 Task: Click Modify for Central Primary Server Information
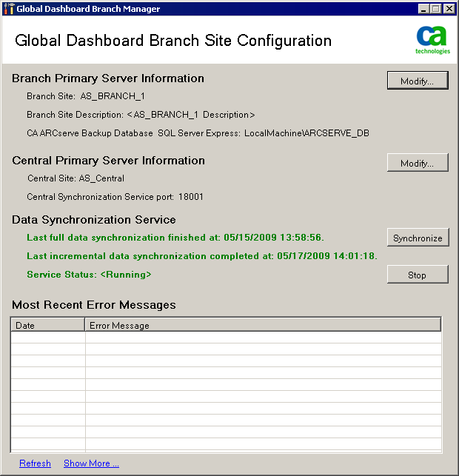(x=418, y=163)
